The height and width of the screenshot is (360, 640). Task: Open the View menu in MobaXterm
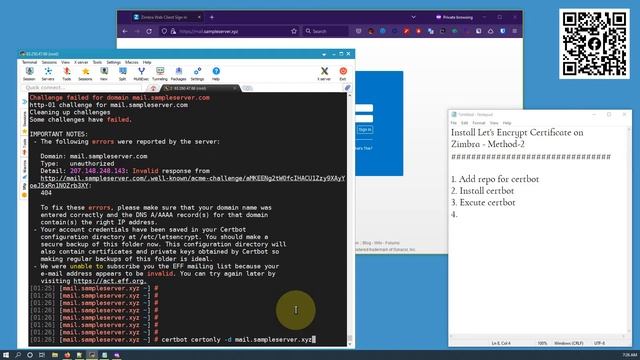(x=65, y=62)
